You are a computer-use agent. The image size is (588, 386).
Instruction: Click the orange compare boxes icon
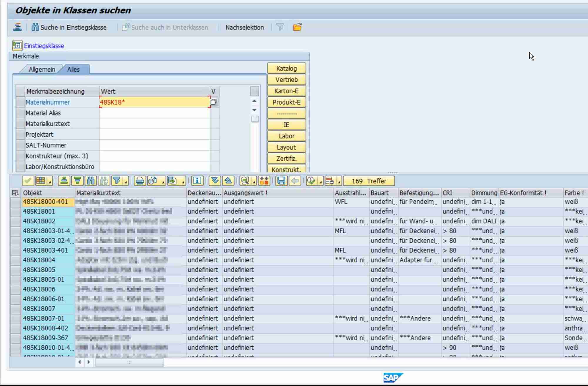264,181
